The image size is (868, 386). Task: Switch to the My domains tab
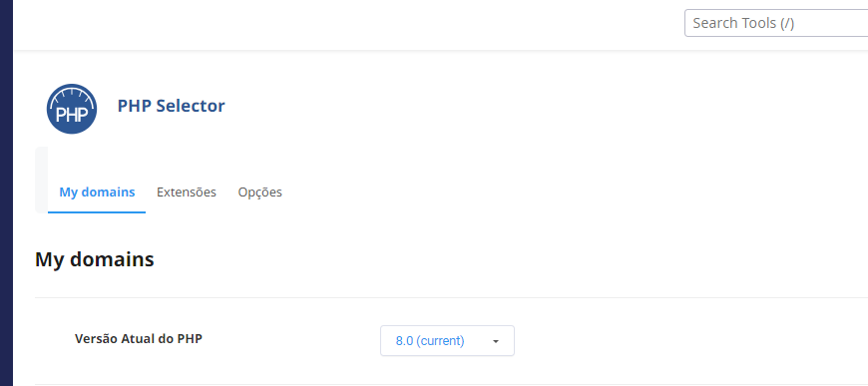pos(97,193)
